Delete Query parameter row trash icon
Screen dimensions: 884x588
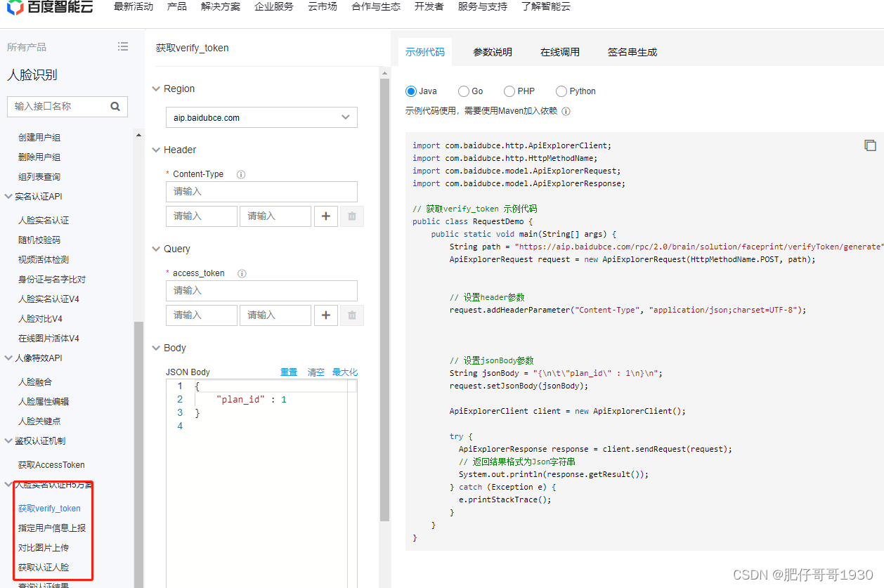pos(352,315)
